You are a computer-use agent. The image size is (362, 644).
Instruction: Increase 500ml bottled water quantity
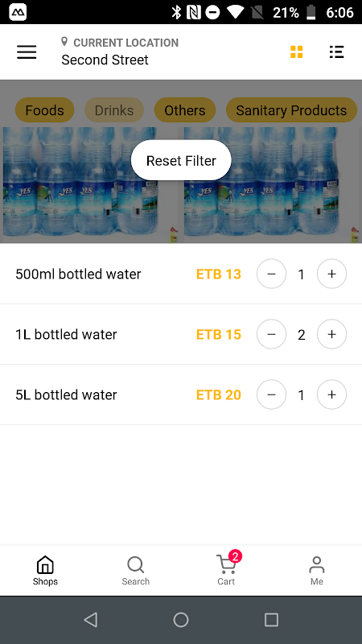(x=331, y=274)
